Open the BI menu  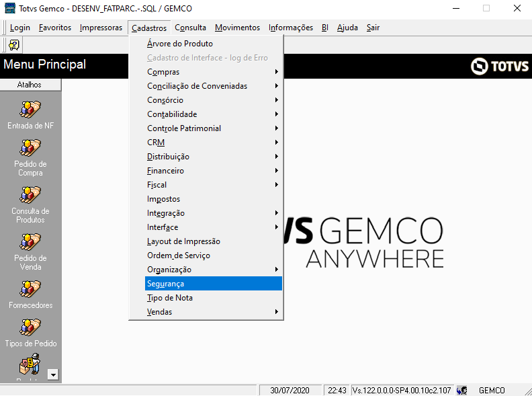click(324, 28)
